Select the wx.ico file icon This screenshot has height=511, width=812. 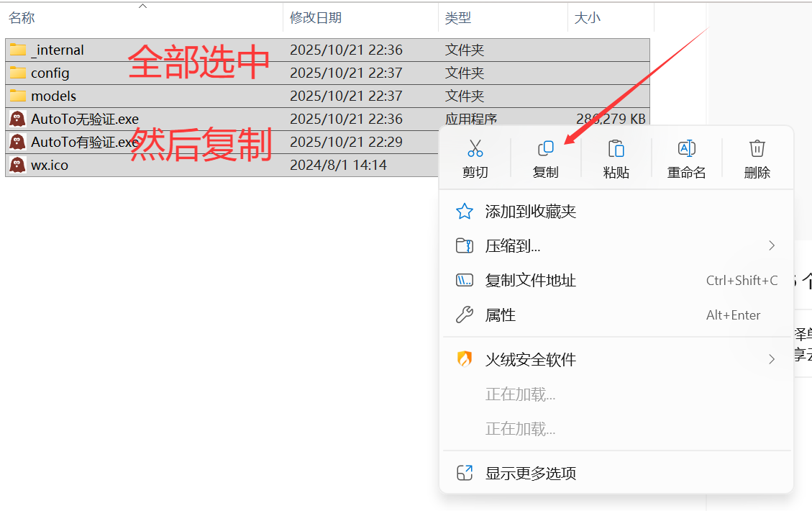(18, 165)
